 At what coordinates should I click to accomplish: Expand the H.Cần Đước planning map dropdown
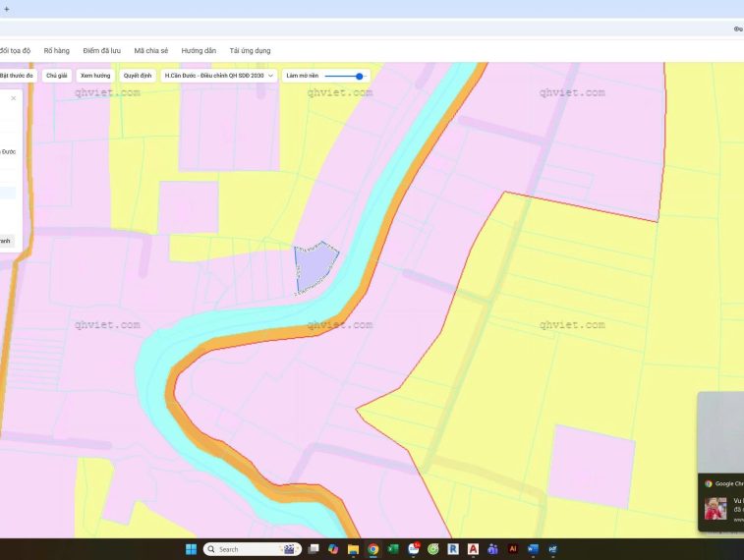coord(218,76)
